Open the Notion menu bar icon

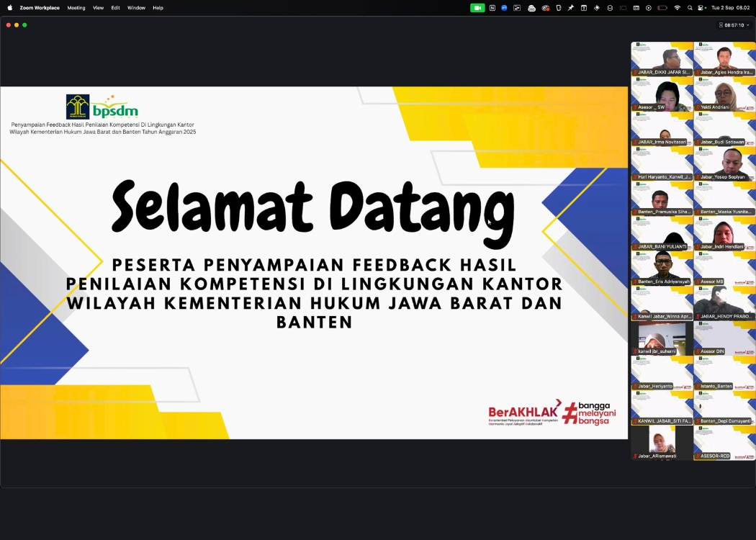(x=492, y=8)
